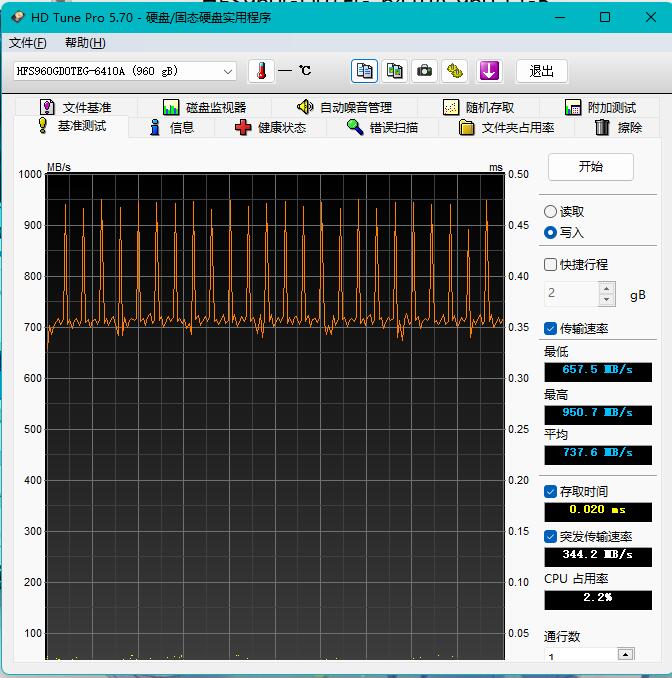The width and height of the screenshot is (672, 678).
Task: Copy screenshot to clipboard icon
Action: point(394,71)
